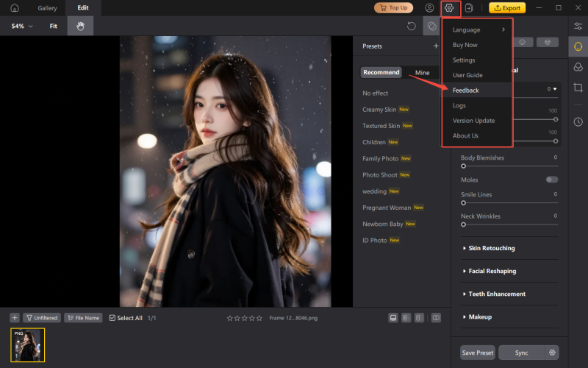This screenshot has width=588, height=368.
Task: Click the Save Preset button
Action: click(478, 353)
